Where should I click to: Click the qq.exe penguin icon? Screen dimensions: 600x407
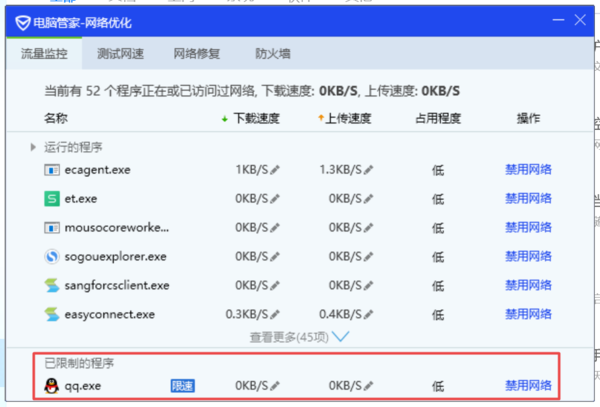53,384
